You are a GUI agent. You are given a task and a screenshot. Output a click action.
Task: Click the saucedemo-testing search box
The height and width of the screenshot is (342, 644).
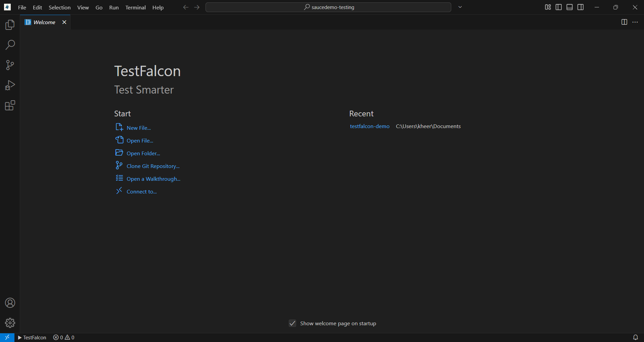click(x=328, y=7)
